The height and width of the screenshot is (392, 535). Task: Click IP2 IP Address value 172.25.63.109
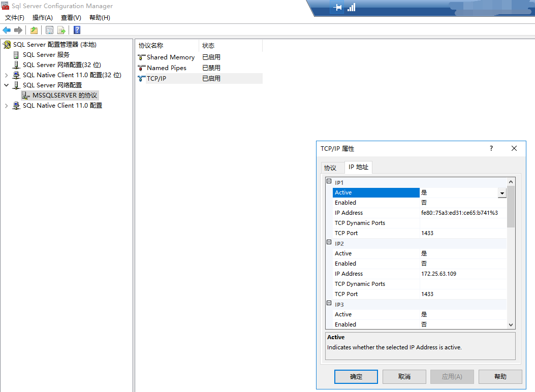(438, 274)
